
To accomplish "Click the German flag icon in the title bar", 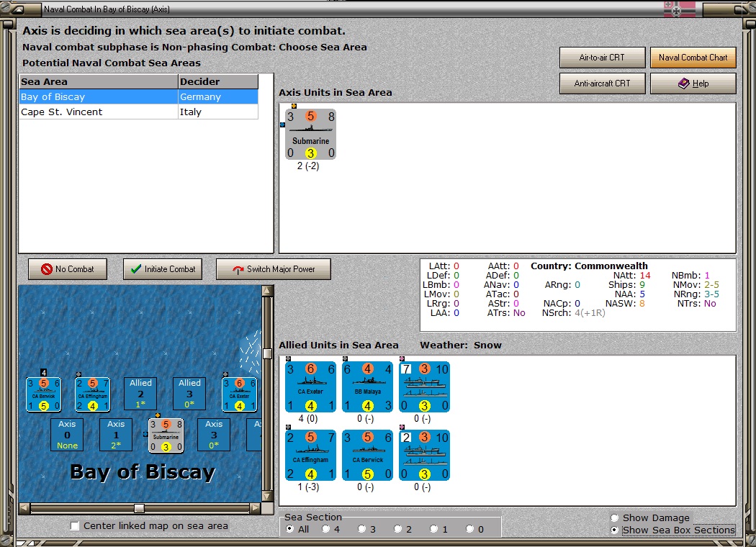I will (x=680, y=9).
